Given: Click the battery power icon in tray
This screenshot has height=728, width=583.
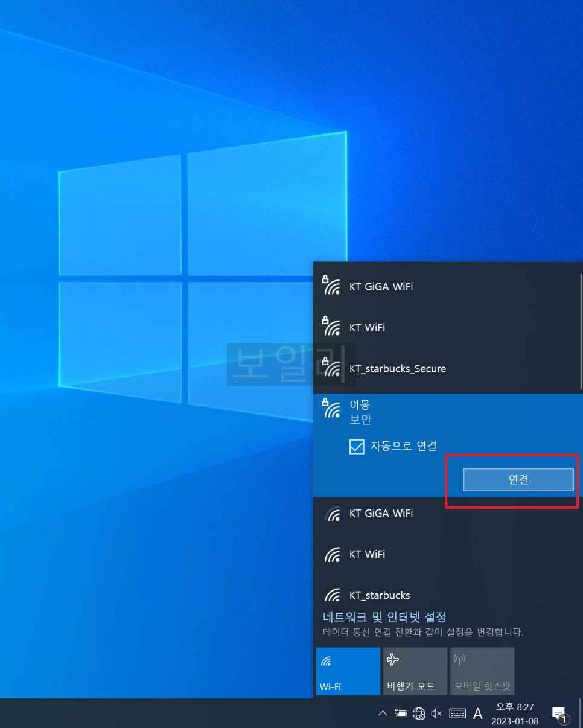Looking at the screenshot, I should (400, 714).
